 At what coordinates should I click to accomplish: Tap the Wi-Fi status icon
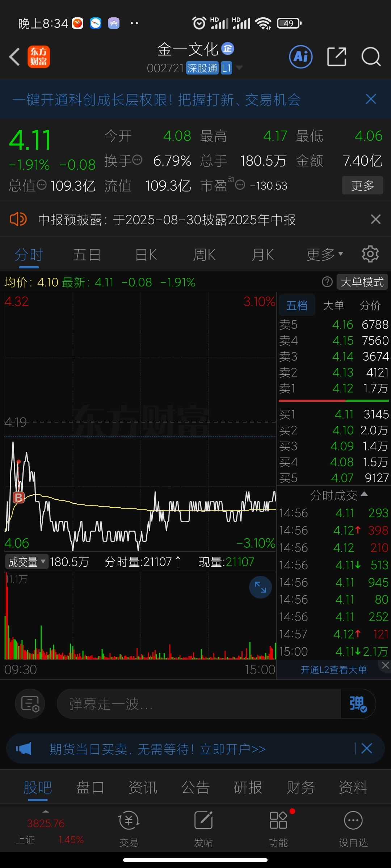click(x=263, y=24)
